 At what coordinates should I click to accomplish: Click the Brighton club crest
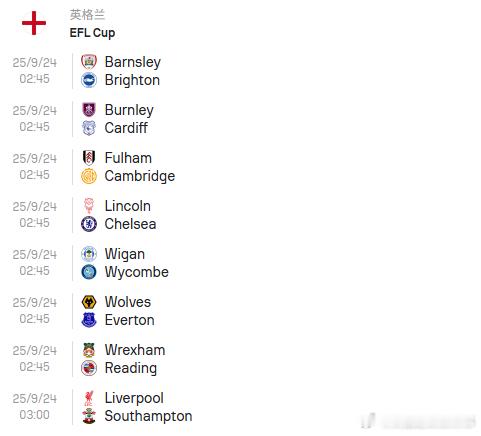click(89, 80)
